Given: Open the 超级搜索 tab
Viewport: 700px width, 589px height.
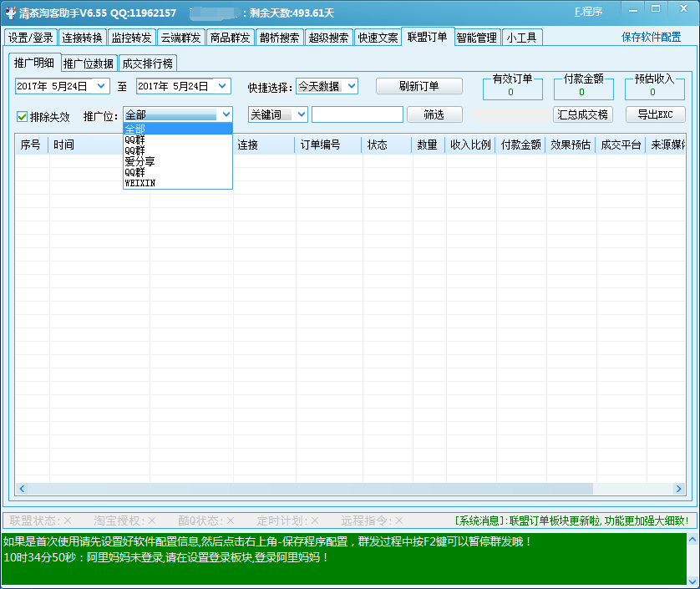Looking at the screenshot, I should click(328, 38).
